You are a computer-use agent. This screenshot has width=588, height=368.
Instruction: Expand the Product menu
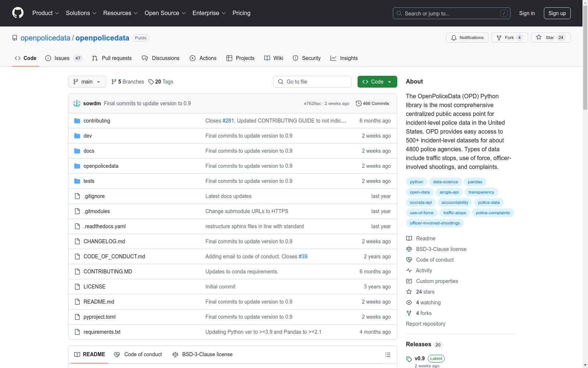pos(46,13)
